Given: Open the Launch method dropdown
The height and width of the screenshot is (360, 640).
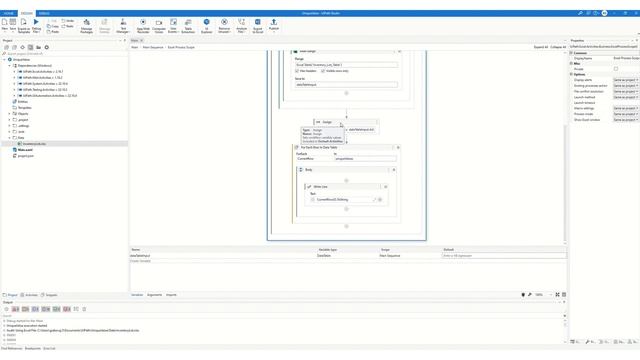Looking at the screenshot, I should click(x=625, y=97).
